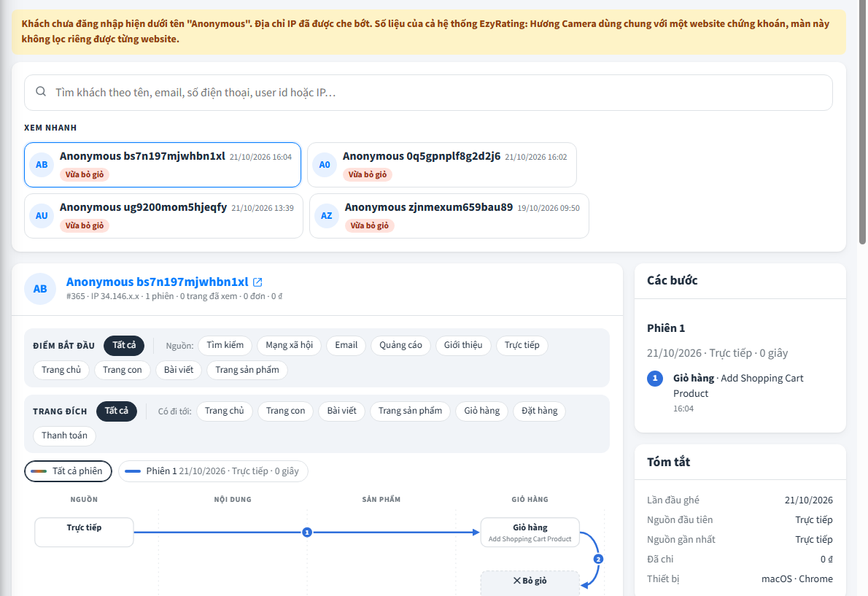
Task: Filter source by Mạng xã hội
Action: tap(289, 345)
